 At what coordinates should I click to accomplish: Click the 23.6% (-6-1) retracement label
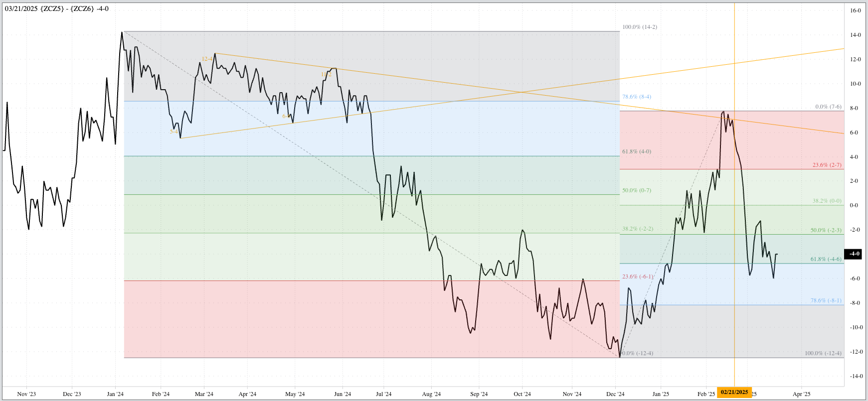click(x=637, y=276)
